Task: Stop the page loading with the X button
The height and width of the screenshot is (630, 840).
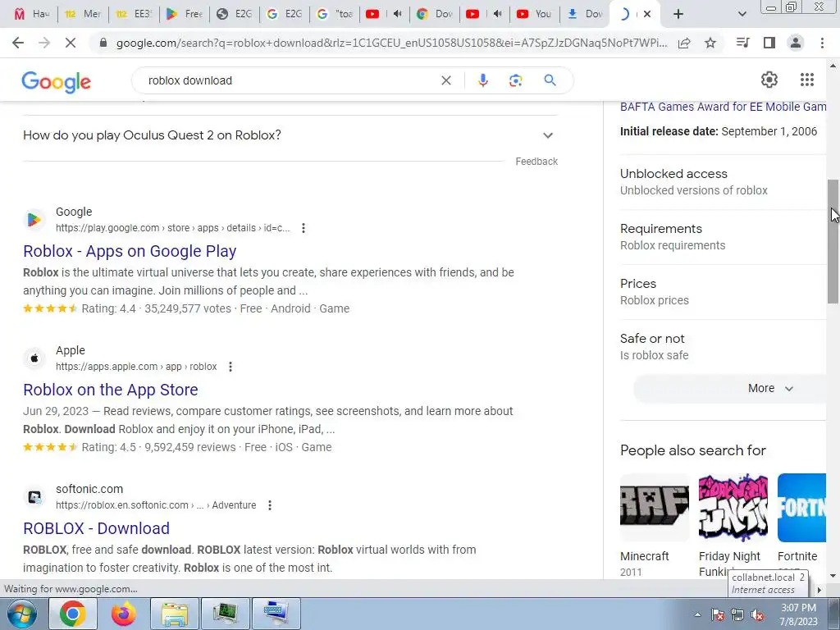Action: click(x=71, y=43)
